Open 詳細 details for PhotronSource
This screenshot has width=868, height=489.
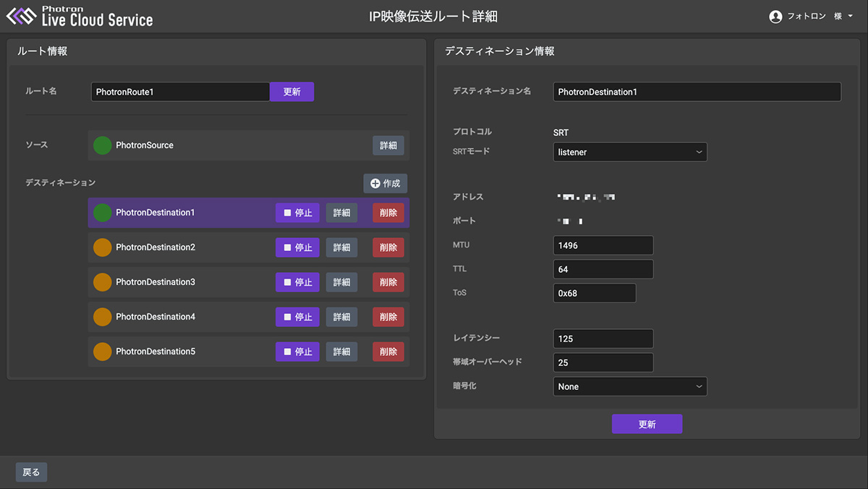388,145
